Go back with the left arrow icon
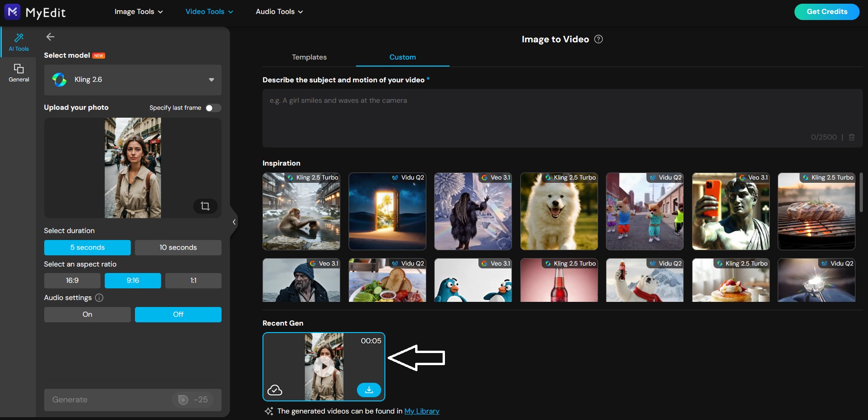The image size is (868, 420). (50, 37)
